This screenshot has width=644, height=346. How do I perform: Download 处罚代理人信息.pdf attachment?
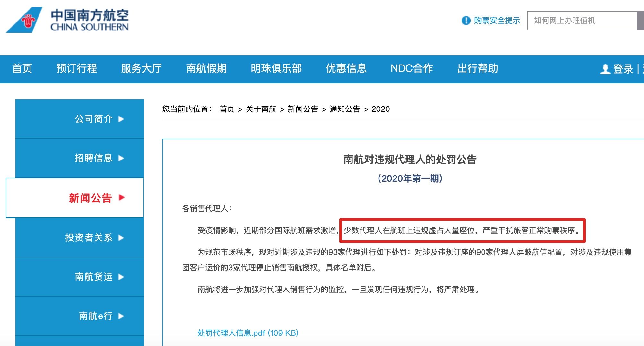[248, 333]
